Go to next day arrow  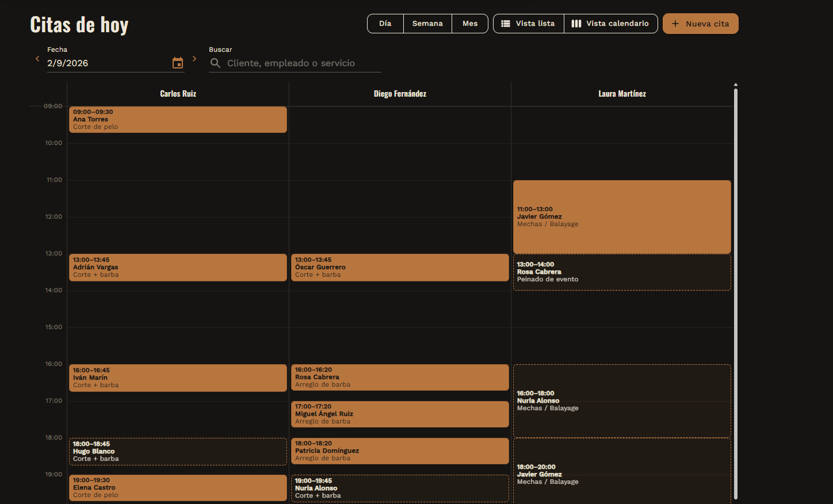194,59
